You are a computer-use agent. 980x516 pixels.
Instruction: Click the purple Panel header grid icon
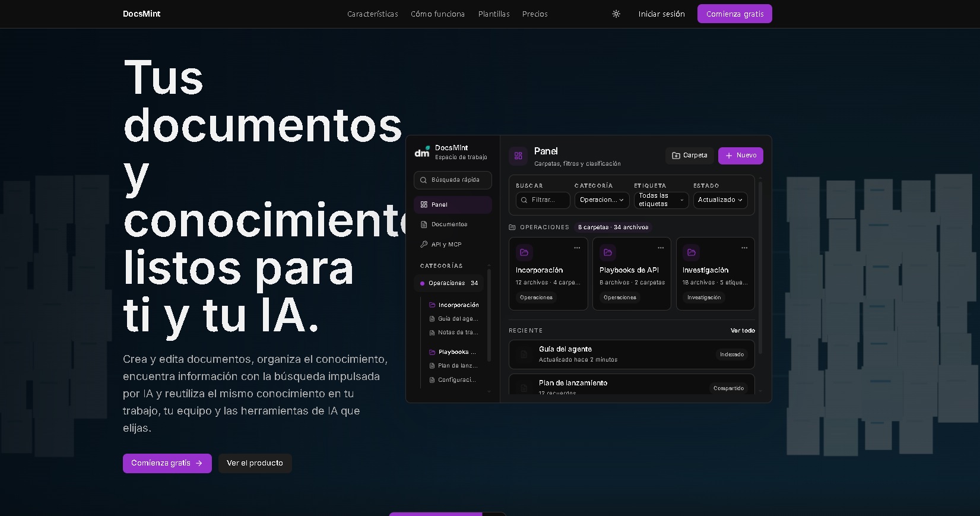tap(518, 156)
